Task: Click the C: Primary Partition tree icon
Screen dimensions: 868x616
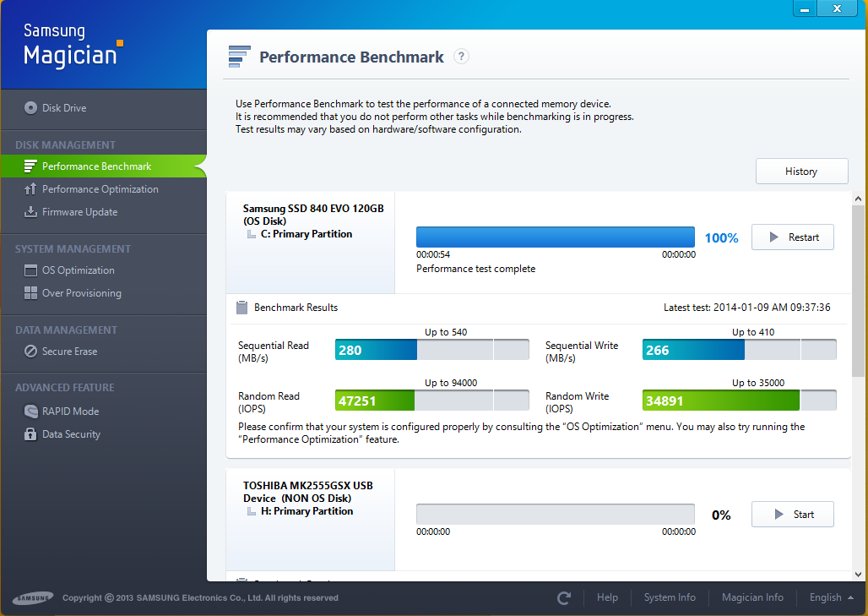Action: 252,234
